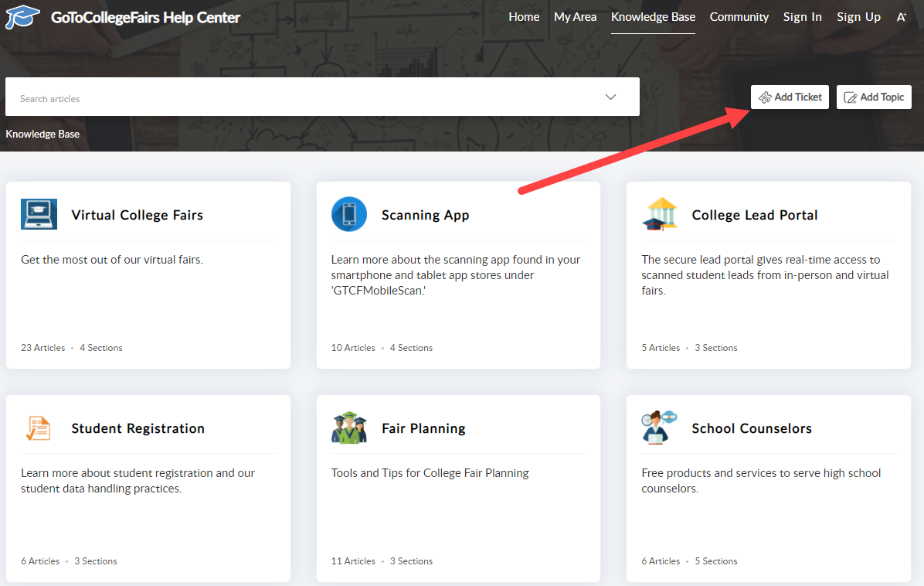The image size is (924, 586).
Task: Click '10 Articles' under Scanning App
Action: pyautogui.click(x=353, y=348)
